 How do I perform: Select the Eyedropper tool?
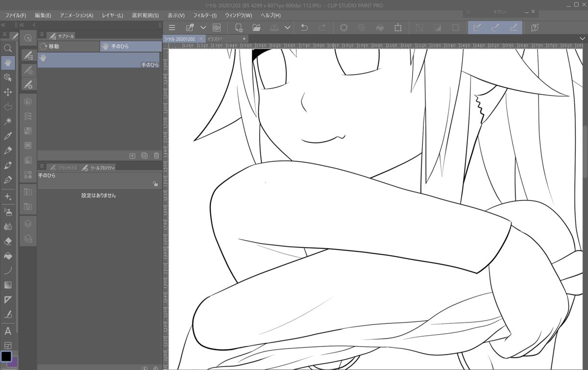[8, 136]
